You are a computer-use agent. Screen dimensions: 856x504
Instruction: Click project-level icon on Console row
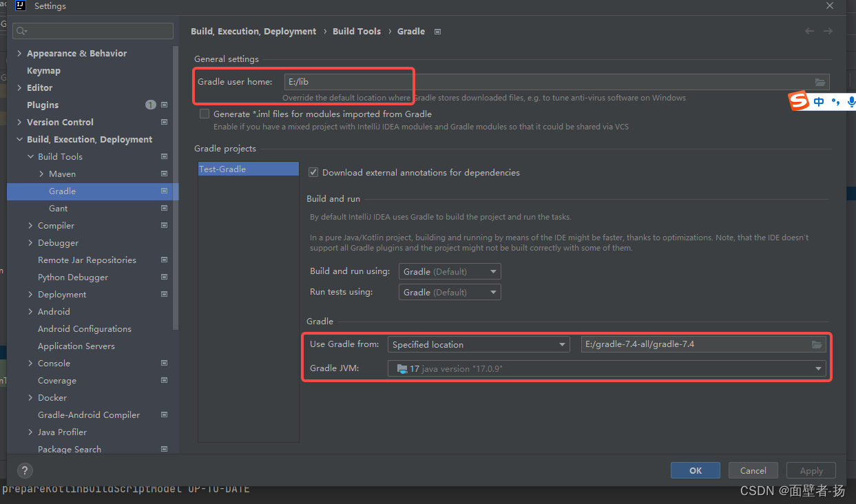(x=164, y=363)
